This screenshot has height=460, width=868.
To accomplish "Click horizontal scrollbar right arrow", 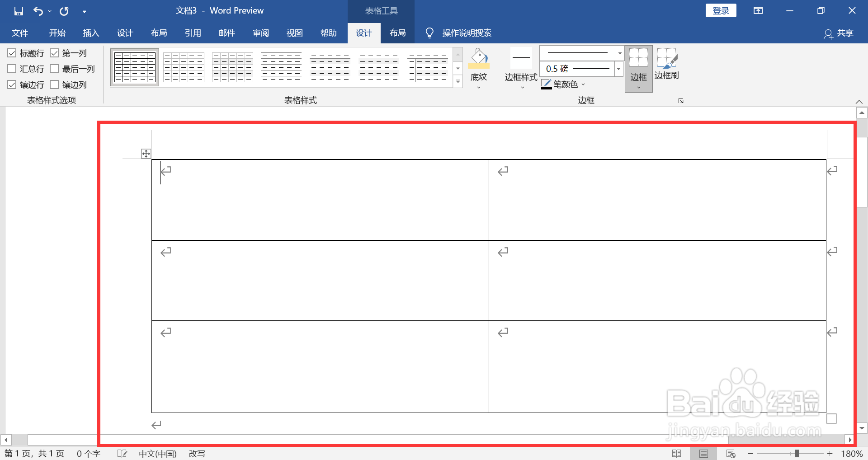I will pos(850,440).
